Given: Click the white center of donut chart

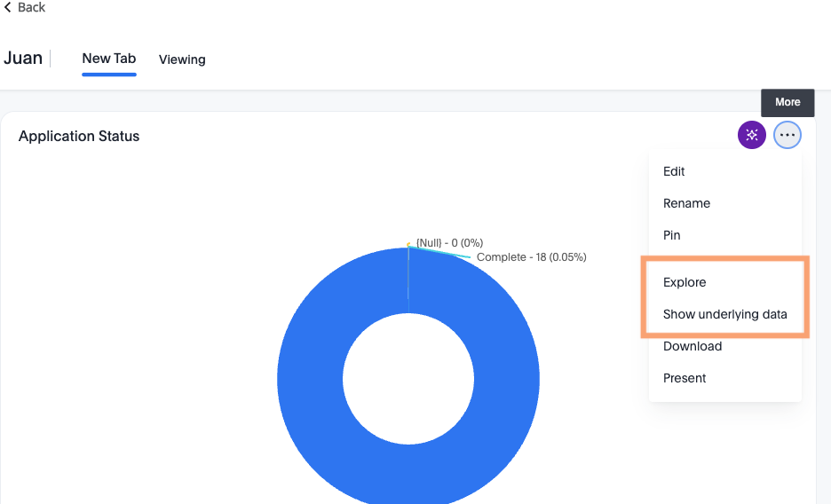Looking at the screenshot, I should click(408, 379).
